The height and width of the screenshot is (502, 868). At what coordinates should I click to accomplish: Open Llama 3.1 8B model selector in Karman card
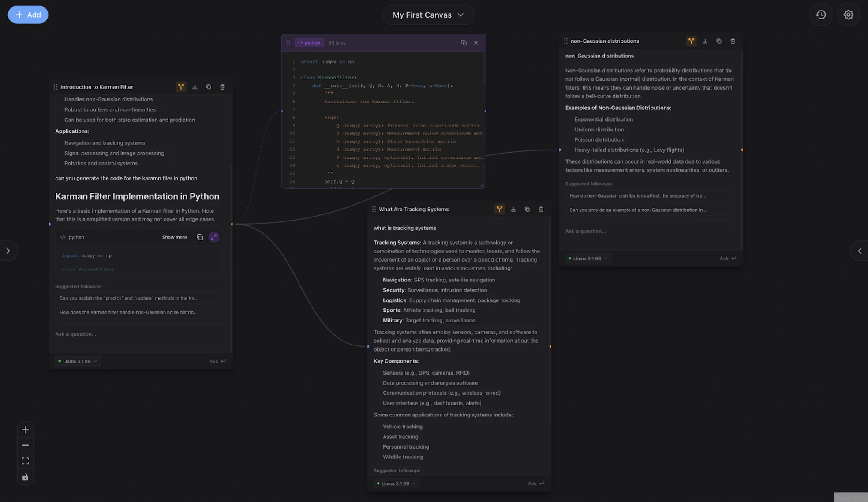pyautogui.click(x=78, y=361)
